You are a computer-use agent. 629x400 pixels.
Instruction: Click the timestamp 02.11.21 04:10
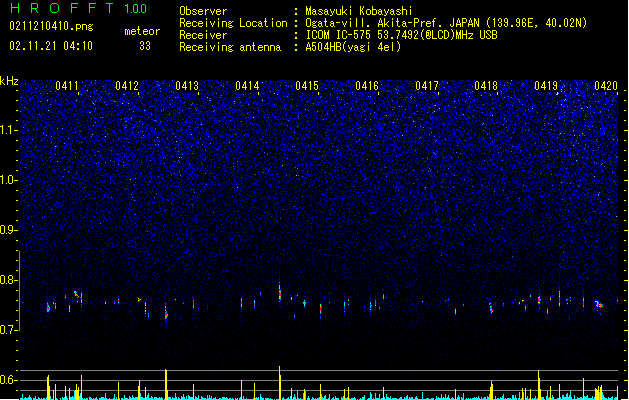51,46
